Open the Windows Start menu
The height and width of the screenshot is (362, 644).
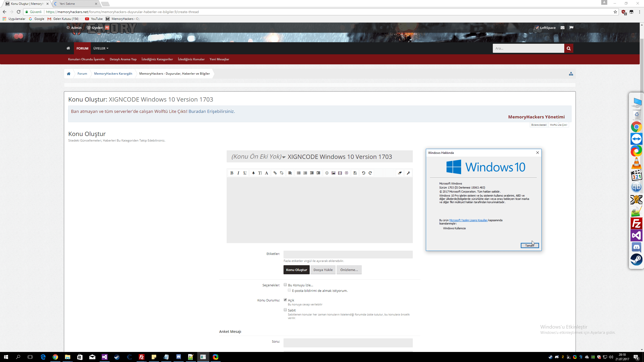pyautogui.click(x=6, y=357)
